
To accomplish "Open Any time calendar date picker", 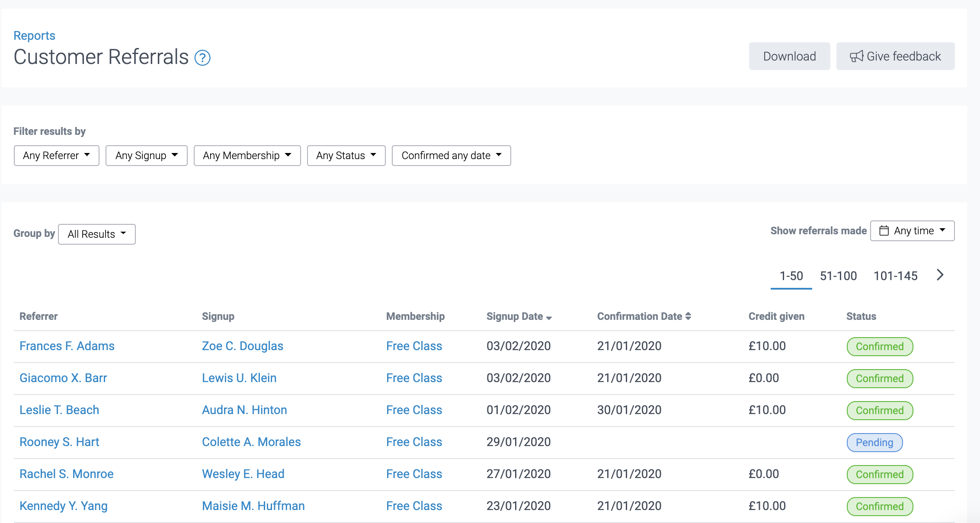I will (x=912, y=231).
